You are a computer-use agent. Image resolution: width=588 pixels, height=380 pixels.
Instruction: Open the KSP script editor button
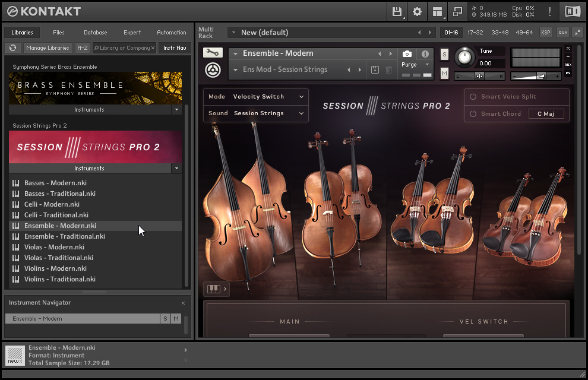click(x=546, y=33)
